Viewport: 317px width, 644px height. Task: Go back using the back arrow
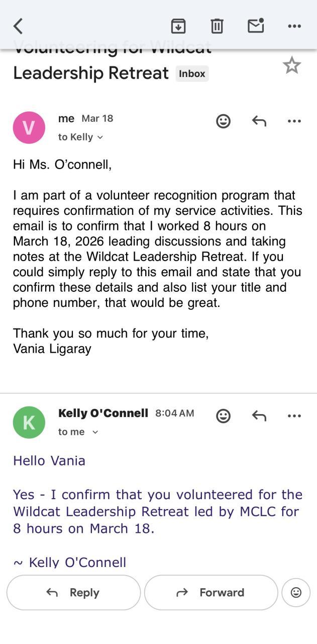pyautogui.click(x=18, y=26)
